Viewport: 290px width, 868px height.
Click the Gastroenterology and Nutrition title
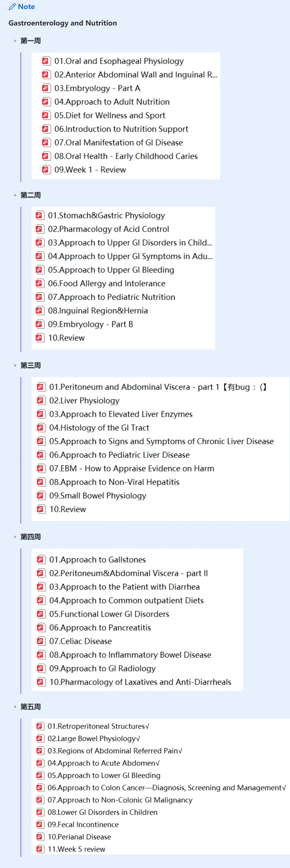(63, 23)
